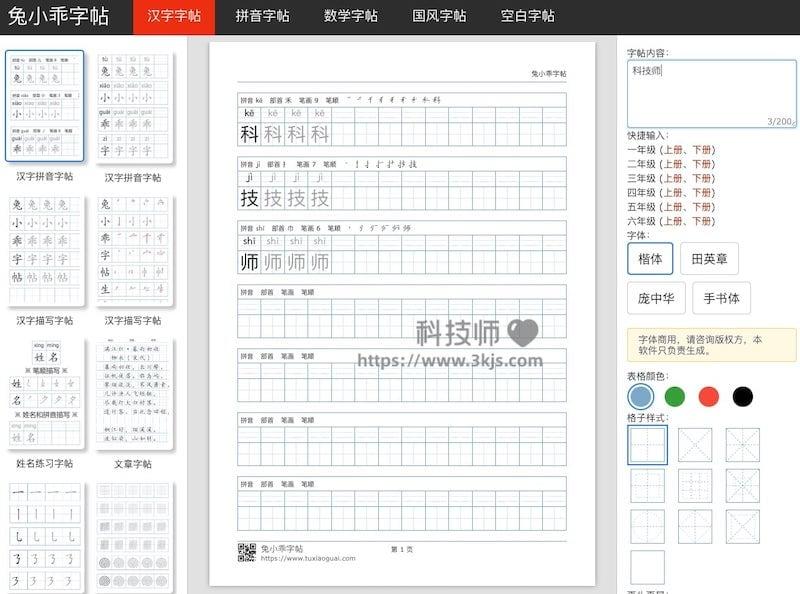The width and height of the screenshot is (800, 594).
Task: Pick the green table color
Action: [674, 397]
